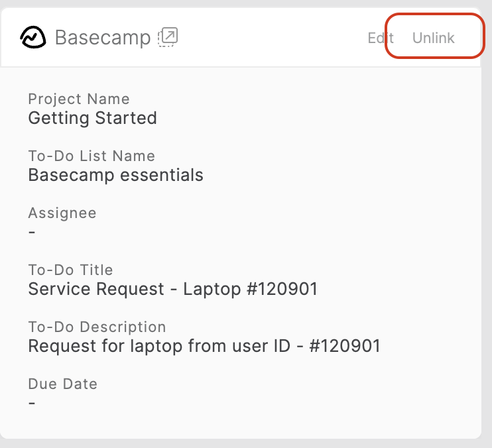Click the Project Name label
The image size is (492, 448).
pos(79,99)
